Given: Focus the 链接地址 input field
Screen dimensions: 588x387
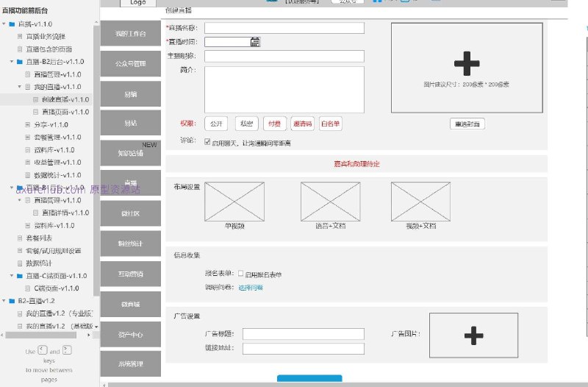Looking at the screenshot, I should (x=304, y=349).
